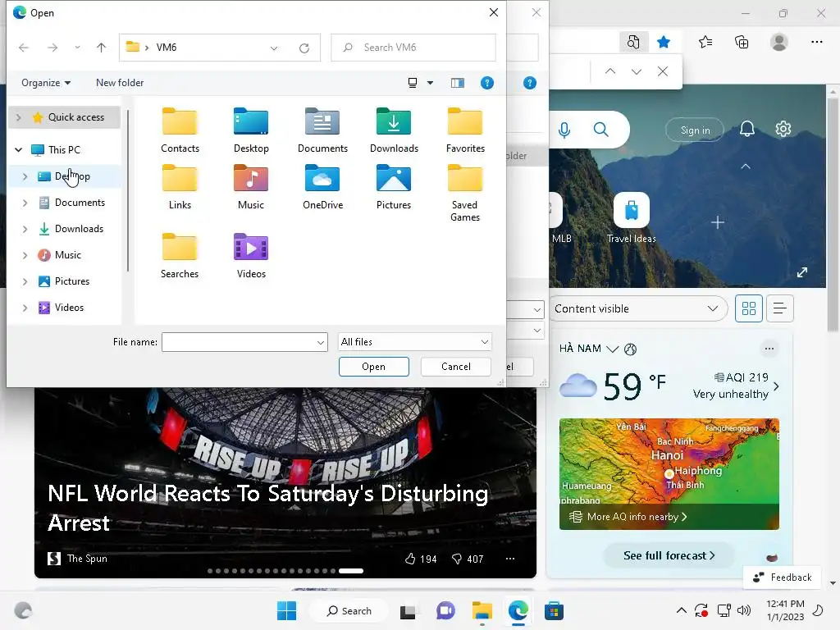Open Edge Favorites list icon
840x630 pixels.
coord(705,42)
